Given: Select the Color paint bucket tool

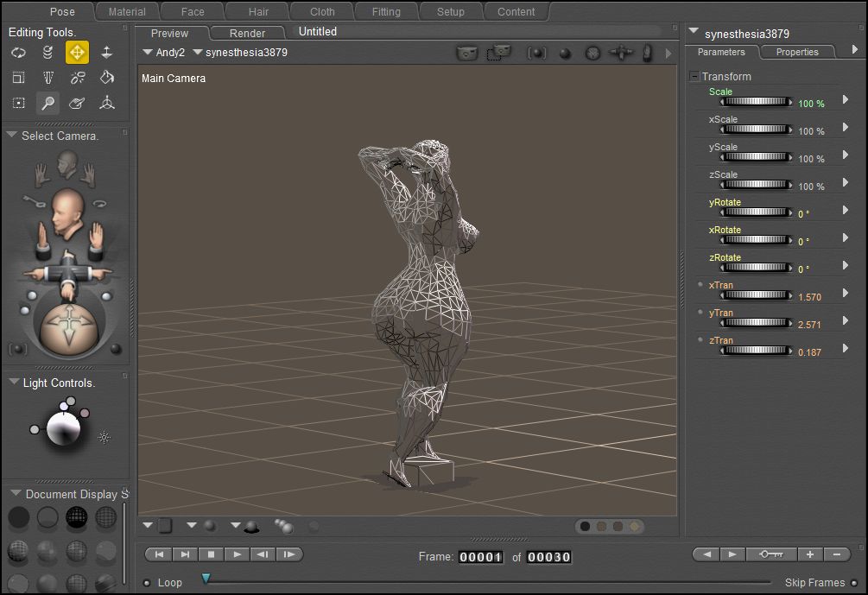Looking at the screenshot, I should [107, 78].
